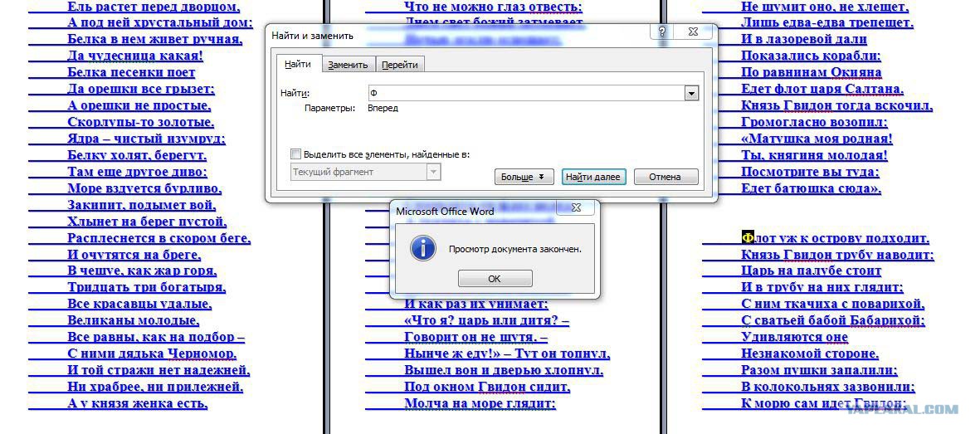Switch to the Перейти tab
This screenshot has height=434, width=980.
click(x=400, y=65)
